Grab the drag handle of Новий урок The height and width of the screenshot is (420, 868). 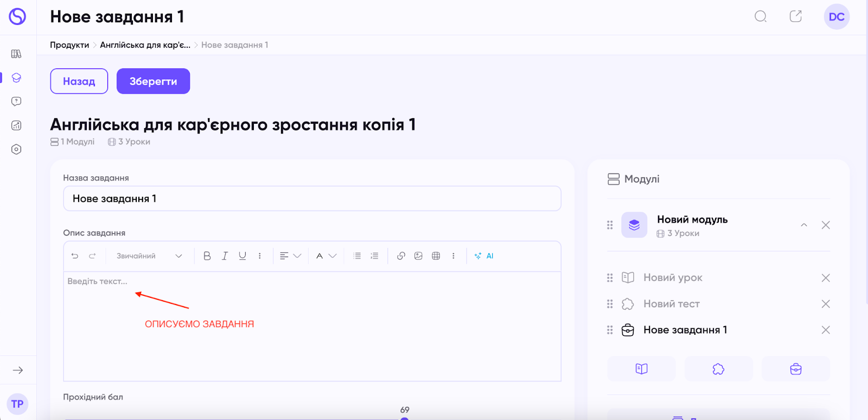pyautogui.click(x=610, y=278)
